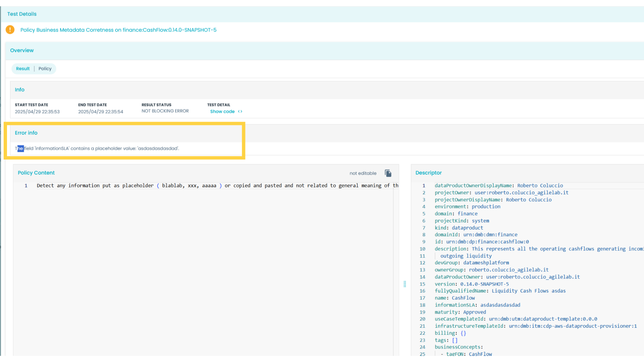Click the Overview section header
The width and height of the screenshot is (644, 362).
point(22,50)
